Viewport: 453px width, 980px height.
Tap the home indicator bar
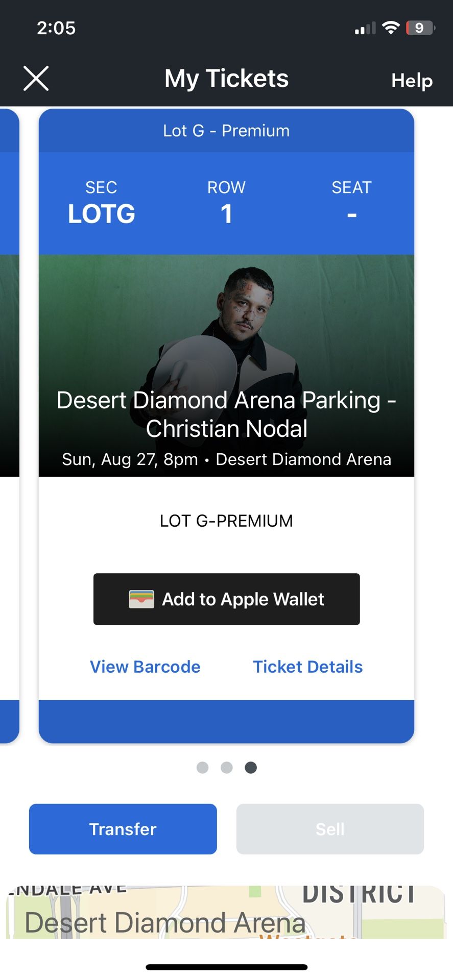click(226, 967)
